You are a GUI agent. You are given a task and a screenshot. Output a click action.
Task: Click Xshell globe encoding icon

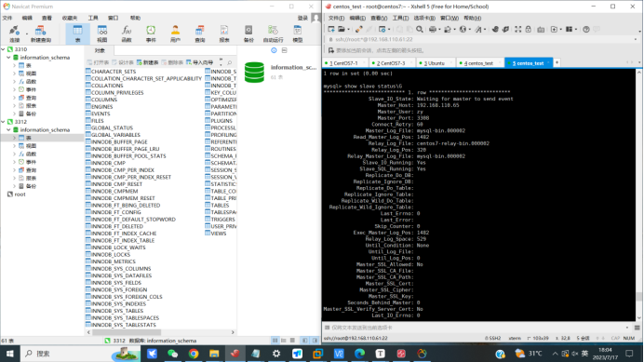point(463,29)
